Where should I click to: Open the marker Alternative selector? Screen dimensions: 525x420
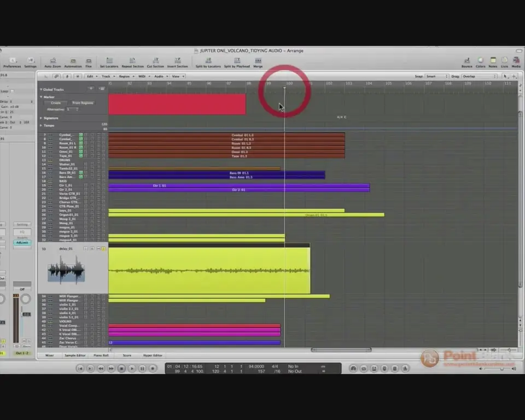coord(72,109)
